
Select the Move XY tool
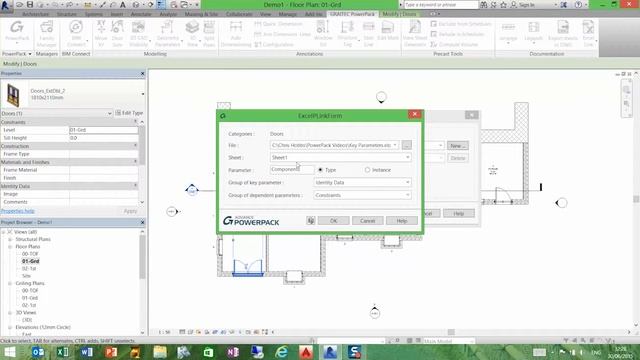click(101, 33)
